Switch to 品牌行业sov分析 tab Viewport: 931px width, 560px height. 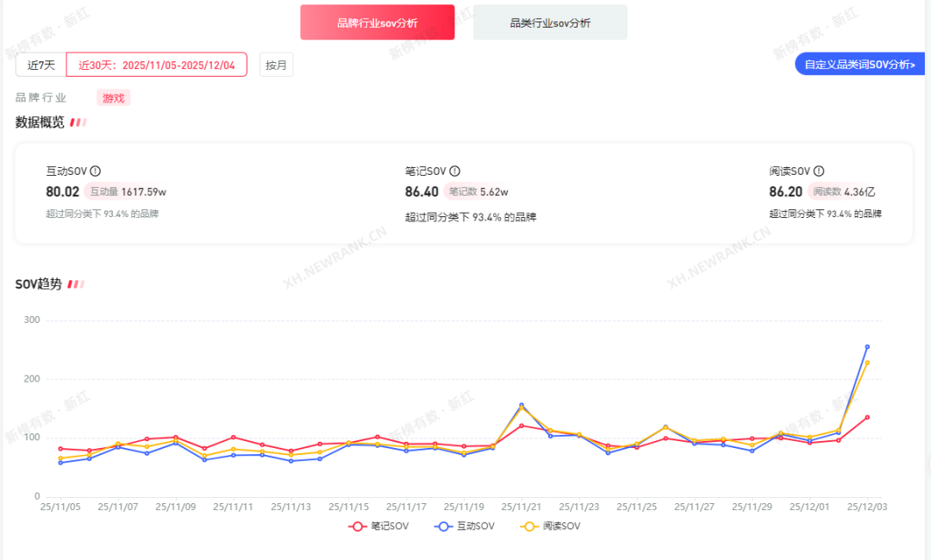pyautogui.click(x=378, y=22)
